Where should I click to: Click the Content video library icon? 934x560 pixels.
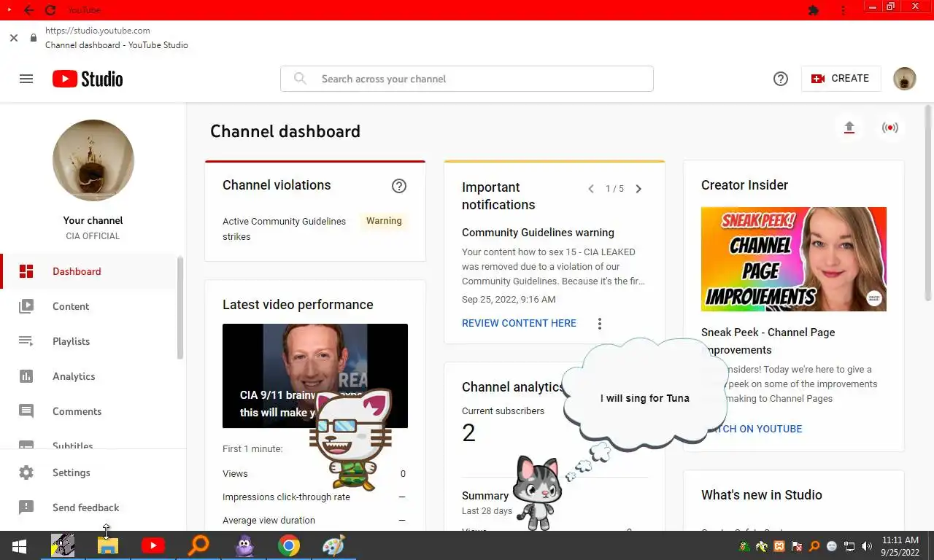[x=26, y=306]
